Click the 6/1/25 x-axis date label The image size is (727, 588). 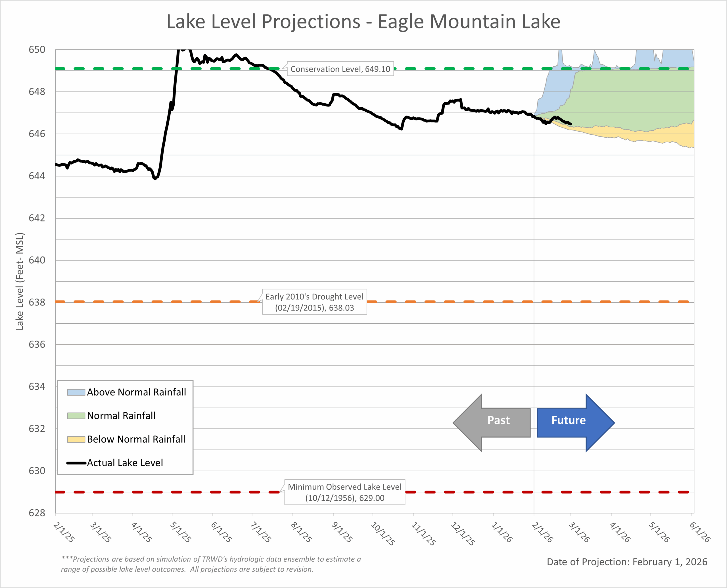(222, 532)
